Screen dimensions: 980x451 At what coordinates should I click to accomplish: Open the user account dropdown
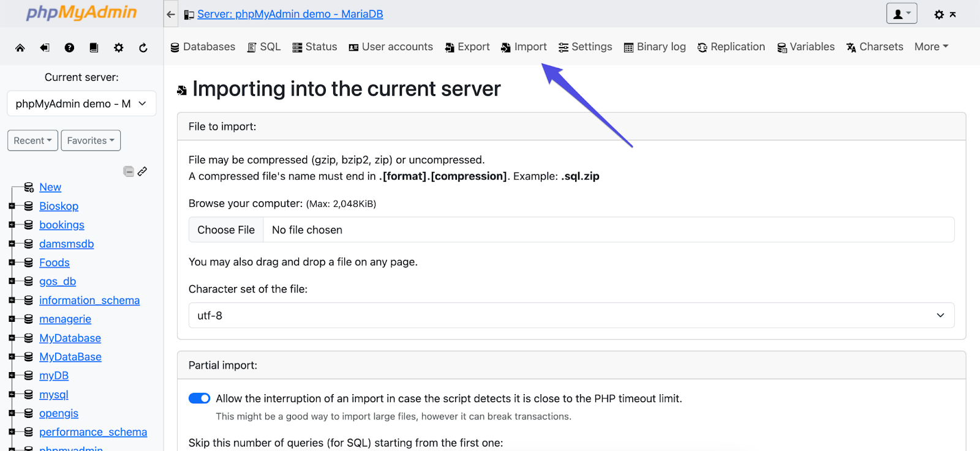(902, 13)
